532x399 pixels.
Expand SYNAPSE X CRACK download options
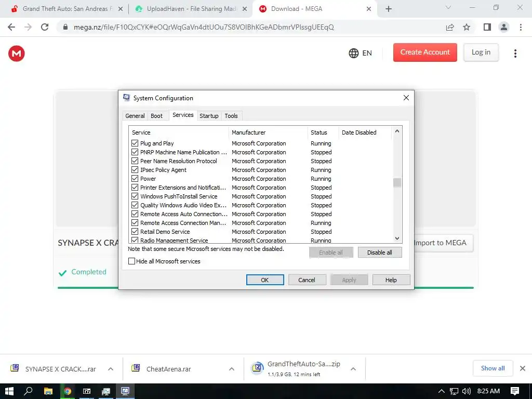(x=111, y=369)
